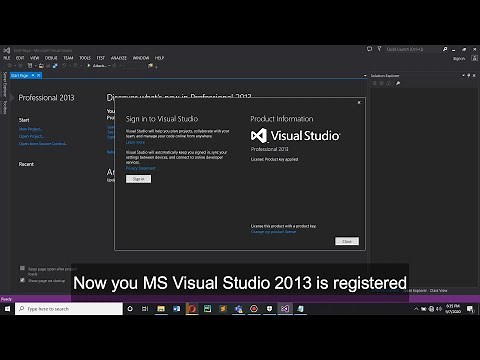Screen dimensions: 480x360
Task: Switch to the Class View tab
Action: pos(438,291)
